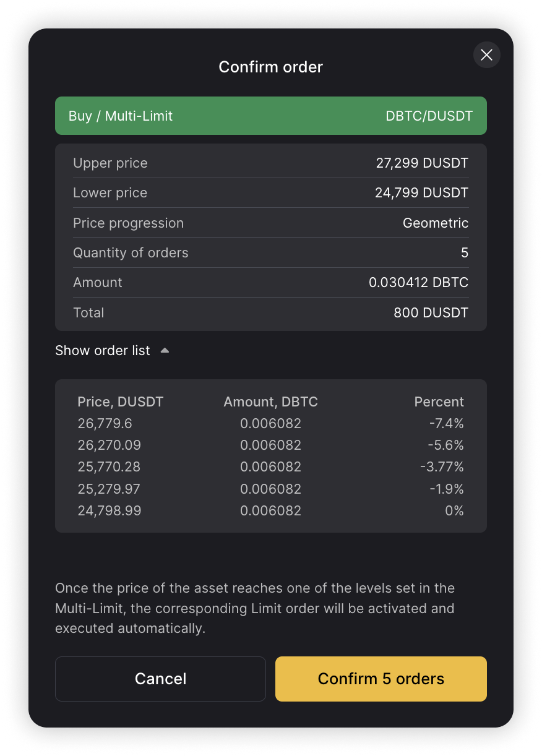This screenshot has height=756, width=542.
Task: Select the DBTC/DUSDT pair label
Action: coord(429,116)
